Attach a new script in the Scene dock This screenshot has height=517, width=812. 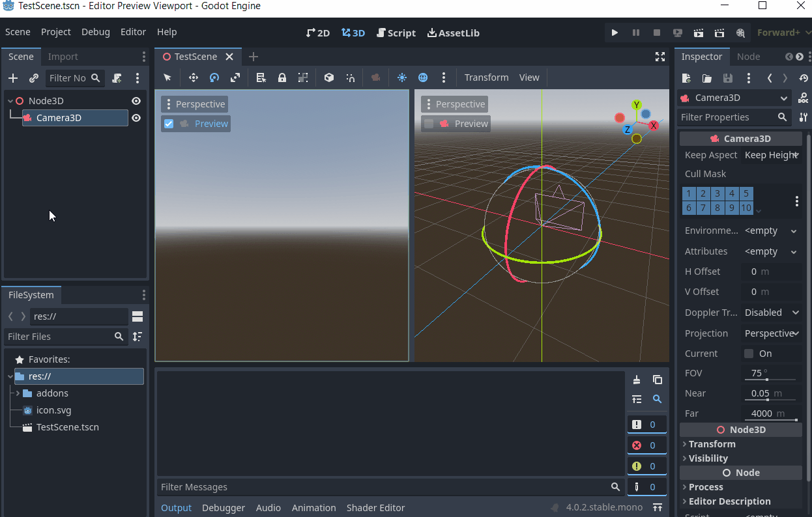(x=117, y=77)
